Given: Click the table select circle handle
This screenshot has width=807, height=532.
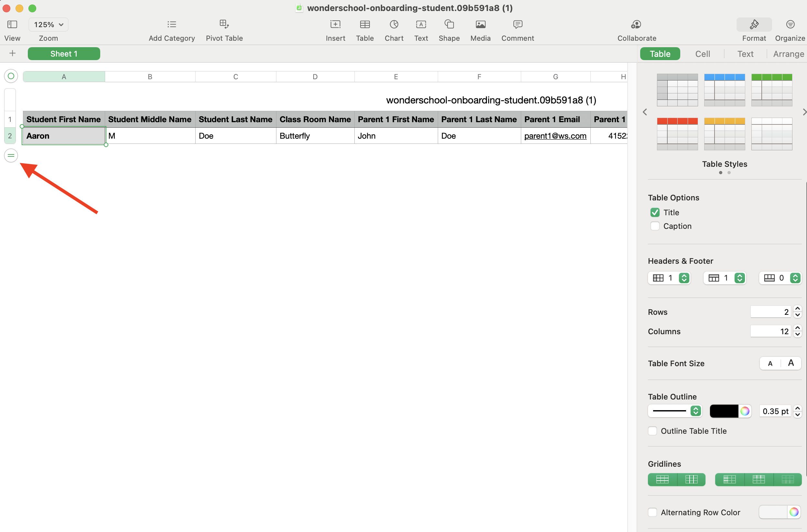Looking at the screenshot, I should click(x=11, y=76).
